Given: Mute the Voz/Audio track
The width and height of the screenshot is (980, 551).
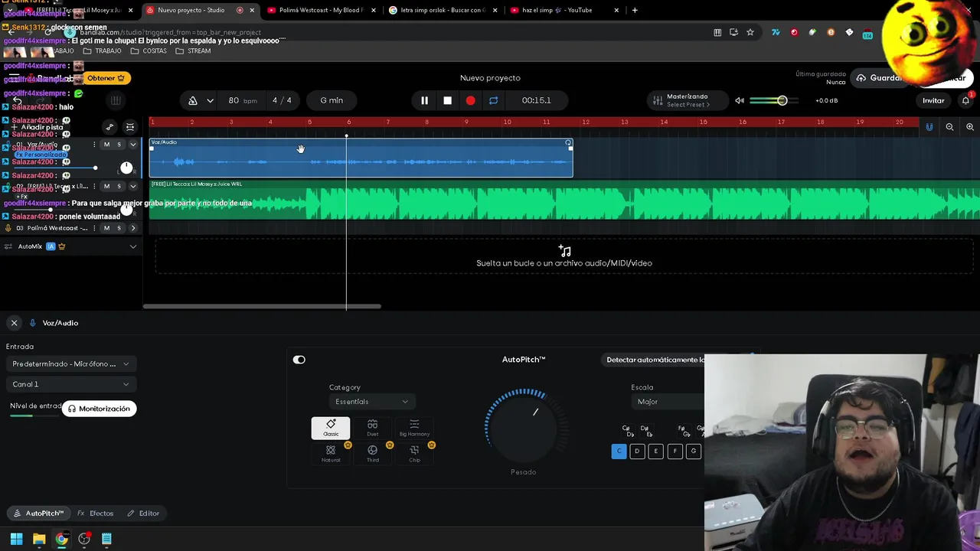Looking at the screenshot, I should (x=106, y=145).
